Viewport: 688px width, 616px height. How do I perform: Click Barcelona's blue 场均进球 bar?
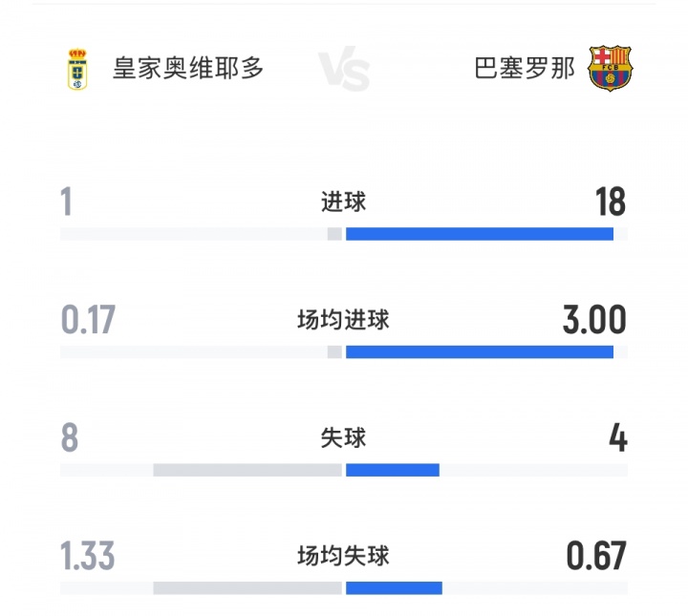(479, 352)
